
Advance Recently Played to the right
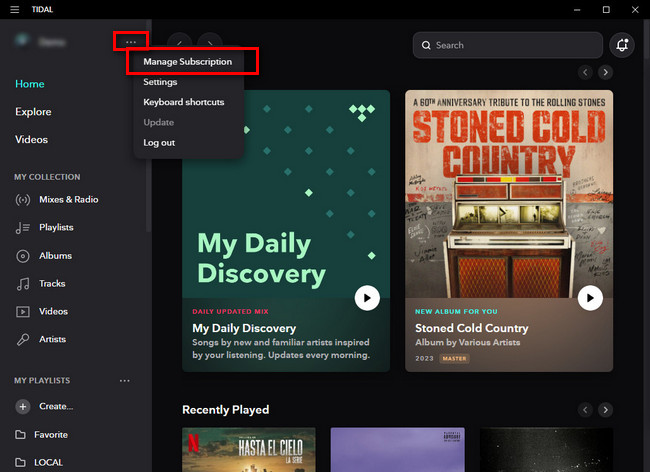point(605,410)
